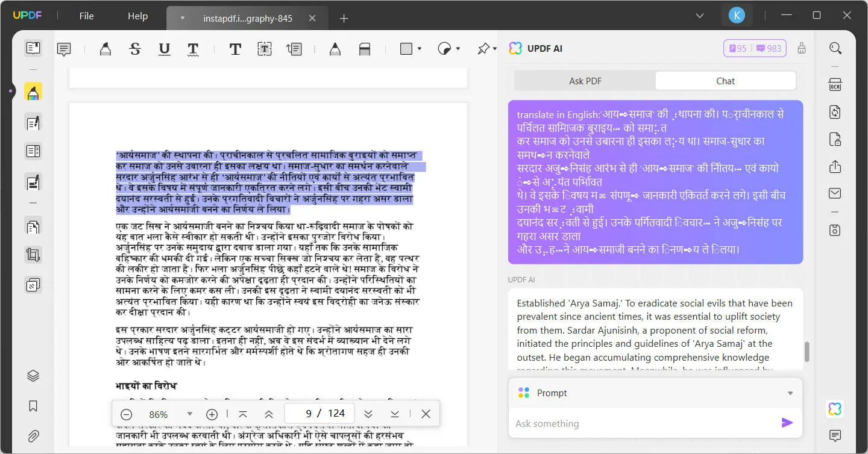Open the Page Tools icon in sidebar
868x454 pixels.
pyautogui.click(x=33, y=227)
